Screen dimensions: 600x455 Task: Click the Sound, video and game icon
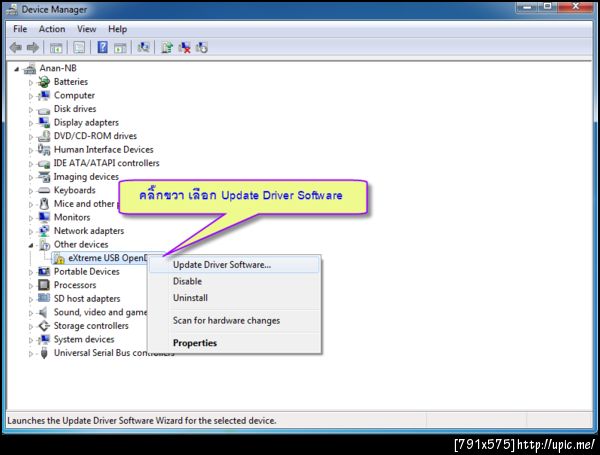click(44, 312)
